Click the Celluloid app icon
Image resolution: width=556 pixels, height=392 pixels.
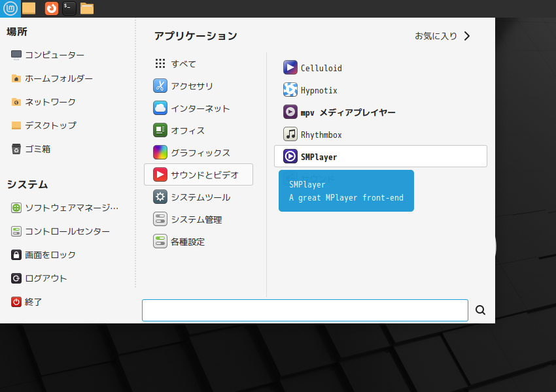coord(290,67)
